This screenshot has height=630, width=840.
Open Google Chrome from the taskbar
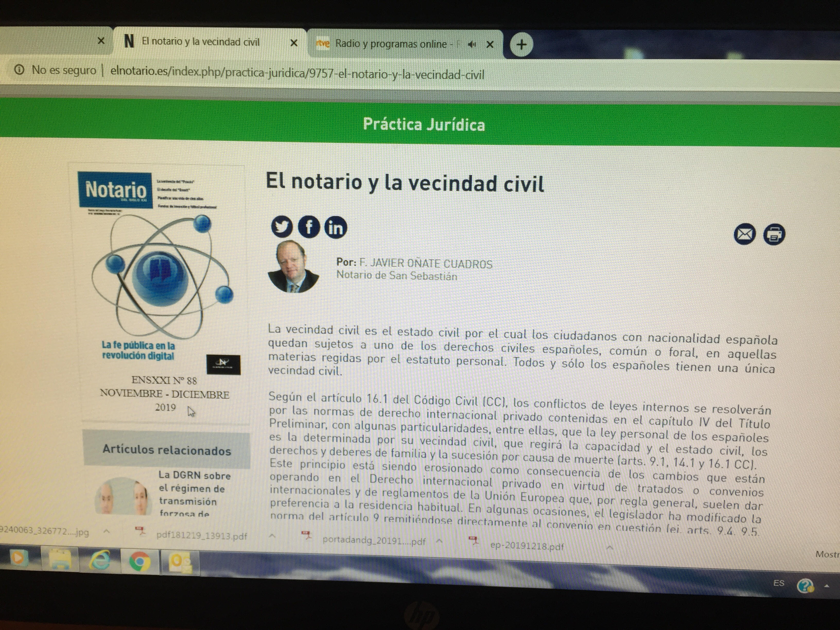pyautogui.click(x=139, y=562)
